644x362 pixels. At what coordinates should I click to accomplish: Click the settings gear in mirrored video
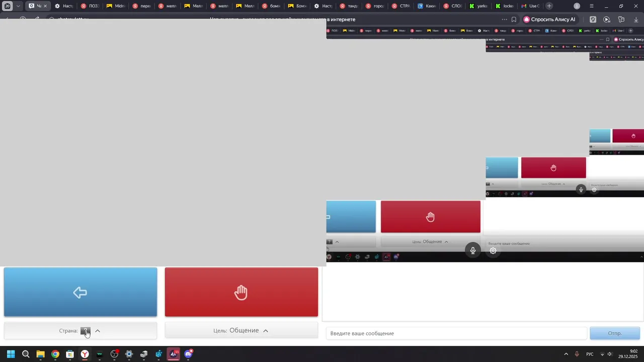coord(493,250)
